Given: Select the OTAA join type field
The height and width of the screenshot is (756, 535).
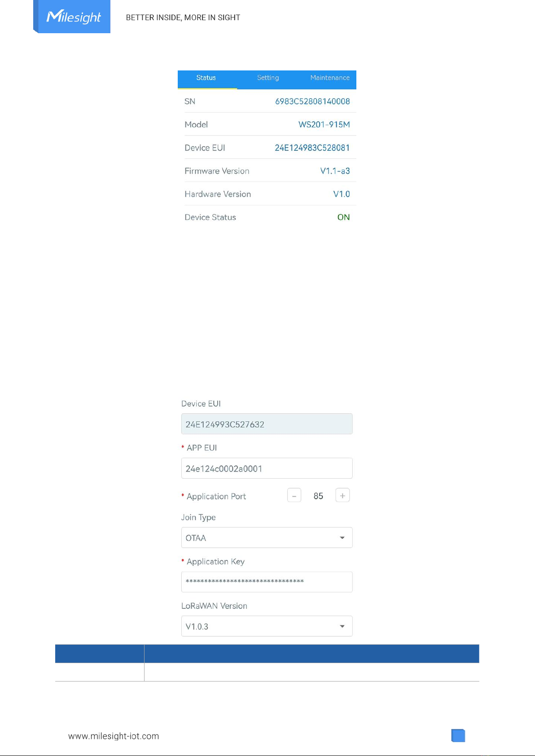Looking at the screenshot, I should pos(267,538).
